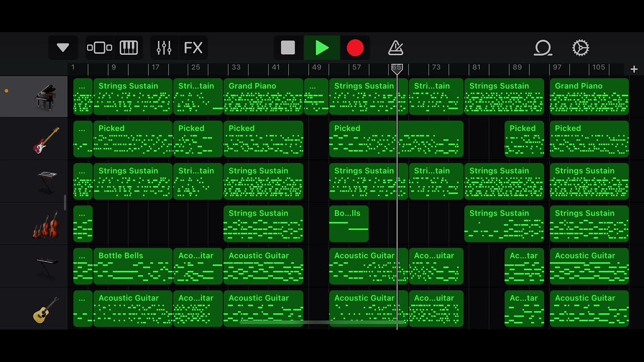
Task: Toggle the metronome
Action: tap(396, 48)
